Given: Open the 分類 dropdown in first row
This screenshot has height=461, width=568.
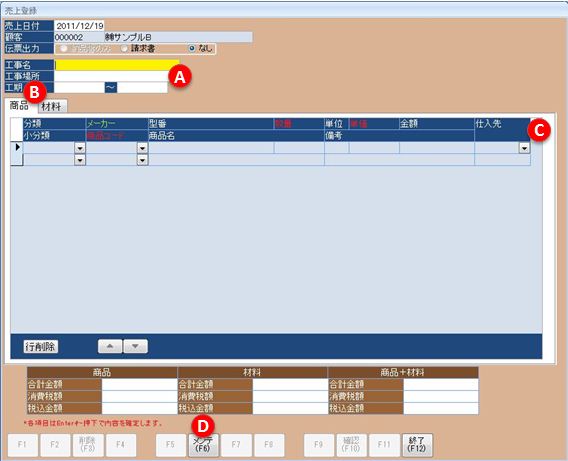Looking at the screenshot, I should click(80, 148).
